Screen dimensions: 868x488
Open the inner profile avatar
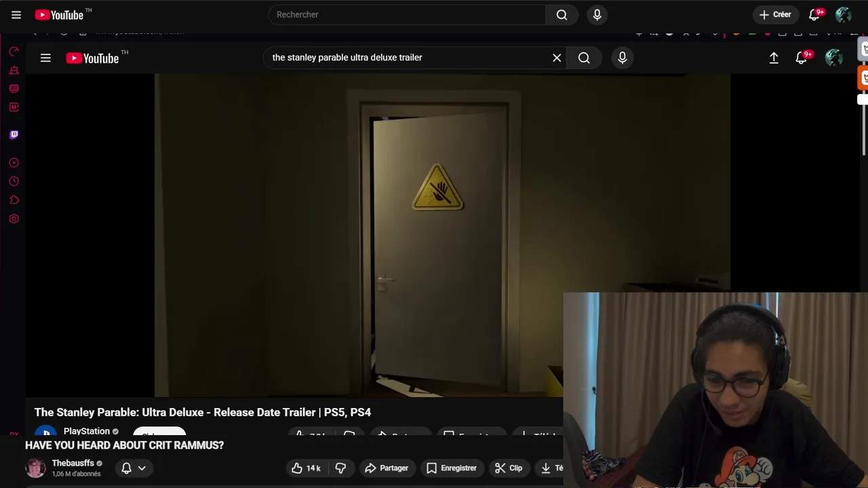click(x=833, y=58)
